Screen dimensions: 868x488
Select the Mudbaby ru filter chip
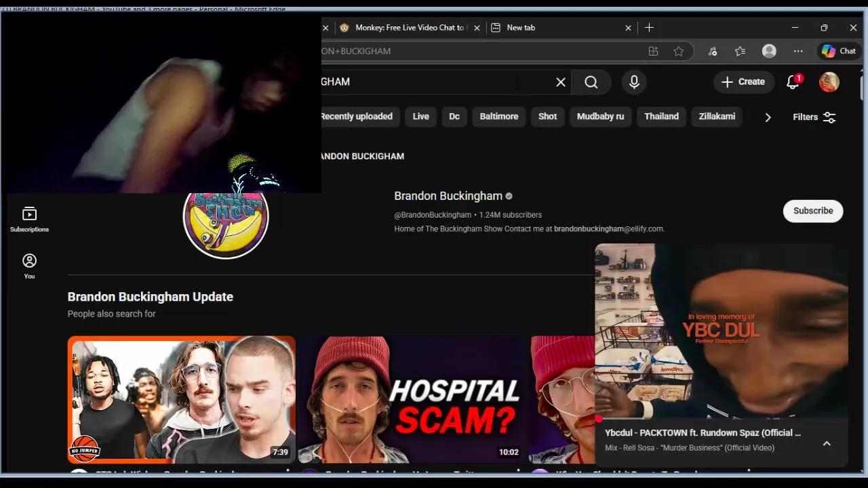[x=600, y=117]
